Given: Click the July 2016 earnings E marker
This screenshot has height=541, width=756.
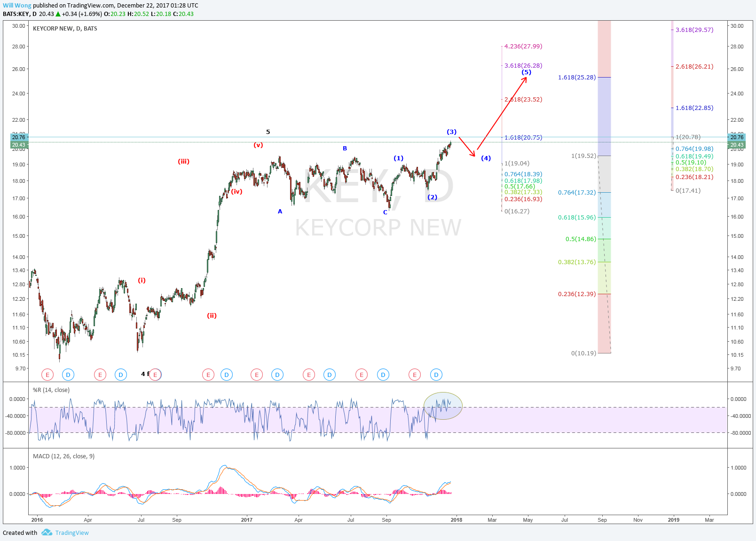Looking at the screenshot, I should 156,375.
